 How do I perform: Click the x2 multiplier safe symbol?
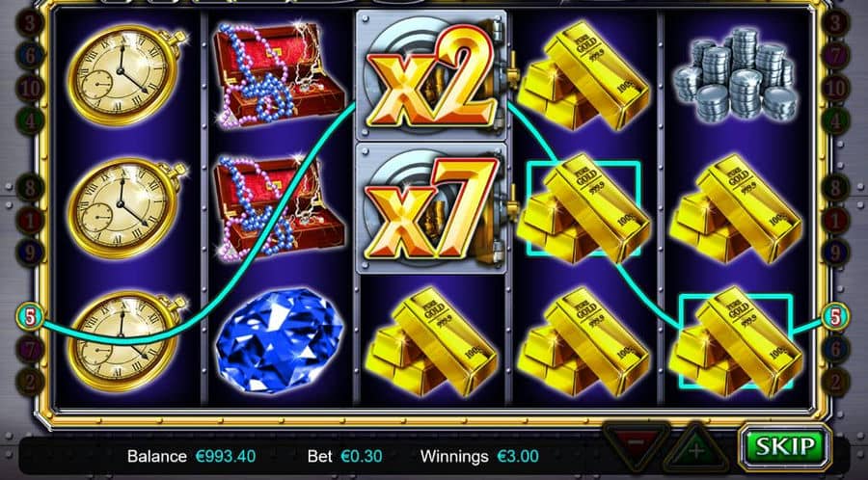431,74
